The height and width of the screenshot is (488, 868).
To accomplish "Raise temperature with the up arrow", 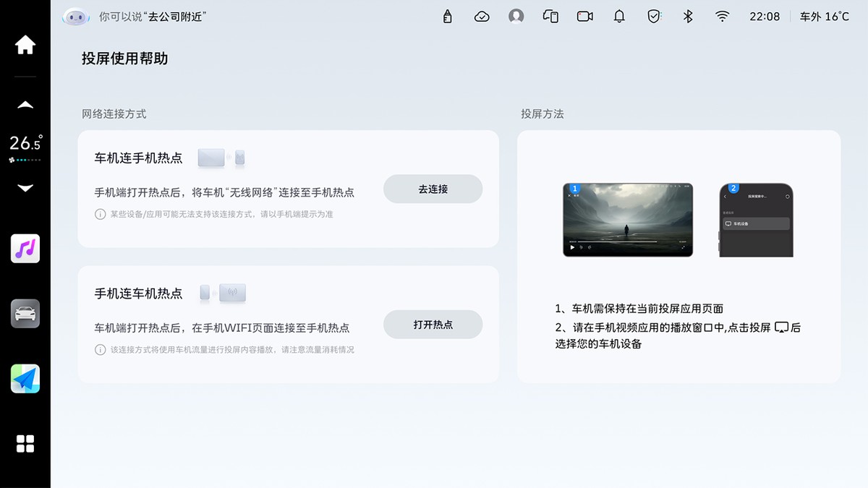I will tap(25, 106).
